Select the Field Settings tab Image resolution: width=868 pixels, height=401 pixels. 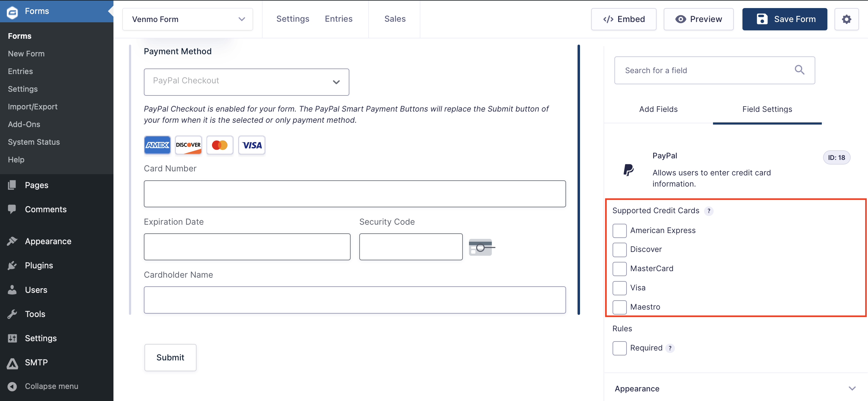point(767,109)
